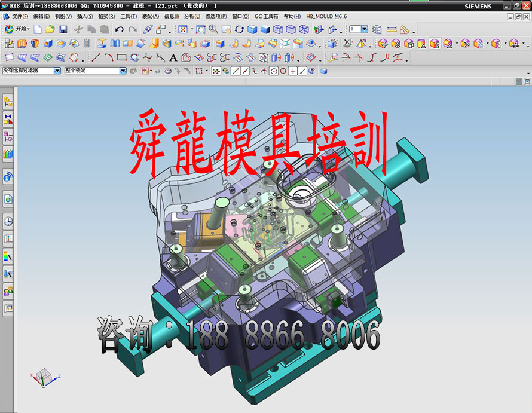Open the Reuse Library books tab
532x413 pixels.
(8, 154)
